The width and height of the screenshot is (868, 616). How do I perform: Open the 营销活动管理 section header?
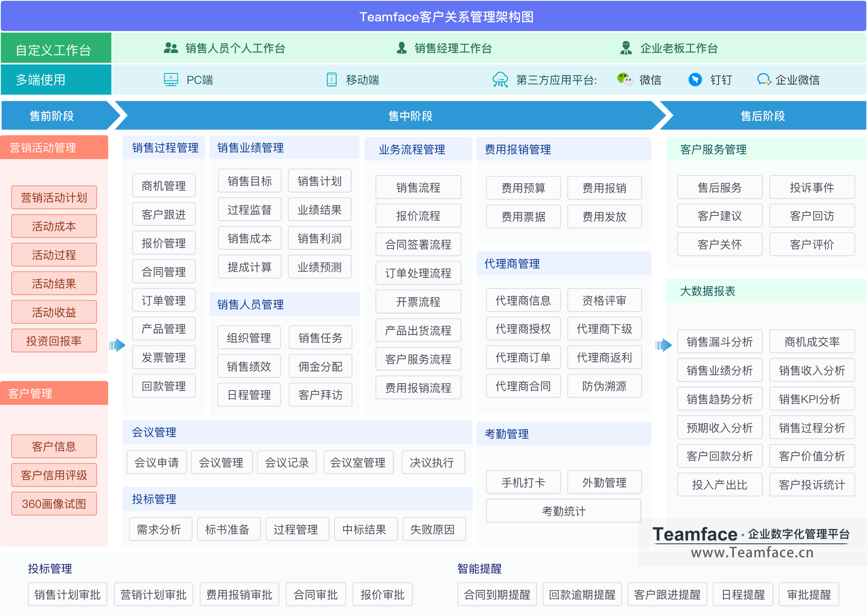54,148
